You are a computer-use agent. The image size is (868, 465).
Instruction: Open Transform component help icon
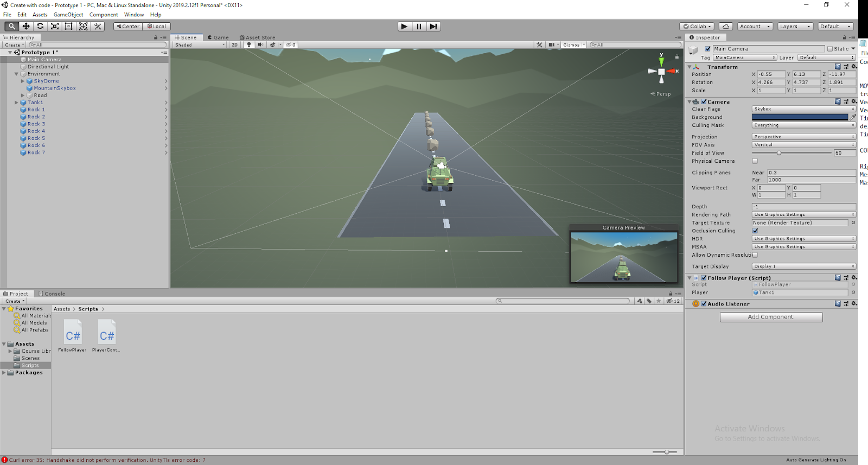(838, 67)
